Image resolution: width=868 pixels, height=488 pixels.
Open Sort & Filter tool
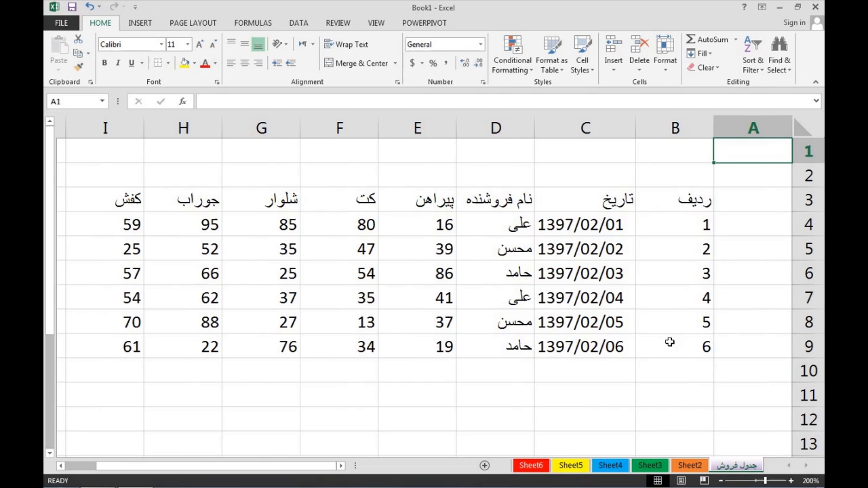coord(753,56)
